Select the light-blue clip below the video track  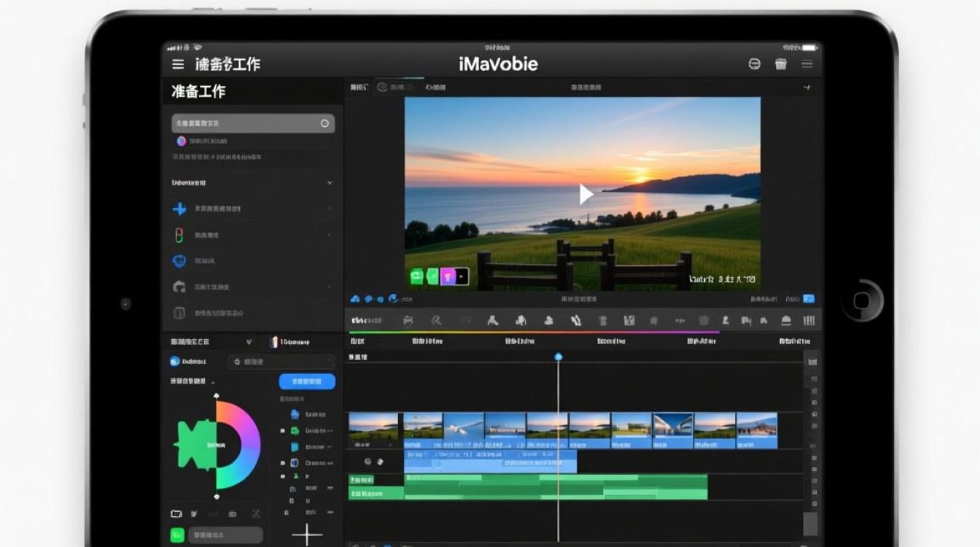point(490,461)
